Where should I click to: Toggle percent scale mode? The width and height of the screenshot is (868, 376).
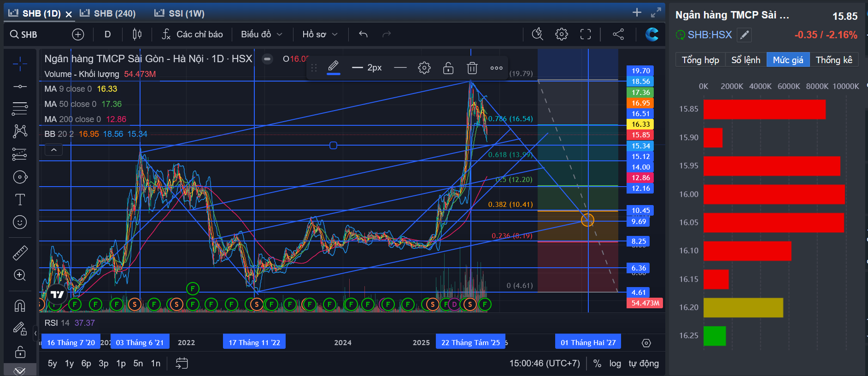tap(597, 363)
